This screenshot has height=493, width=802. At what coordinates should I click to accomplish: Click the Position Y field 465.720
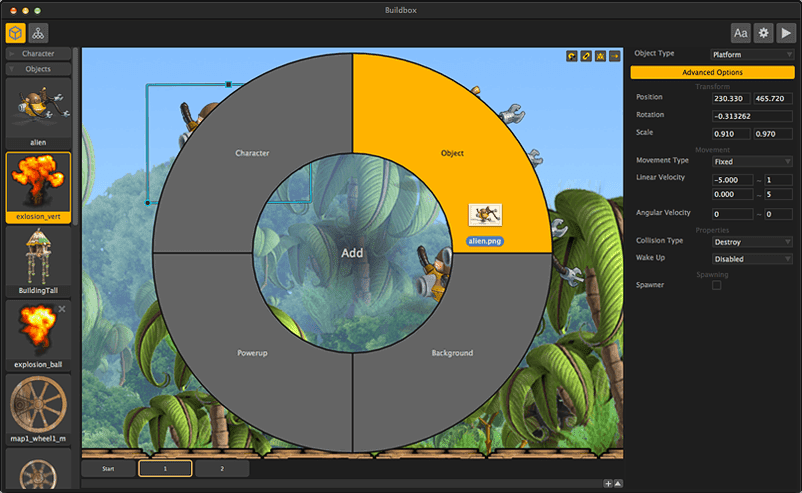click(773, 98)
